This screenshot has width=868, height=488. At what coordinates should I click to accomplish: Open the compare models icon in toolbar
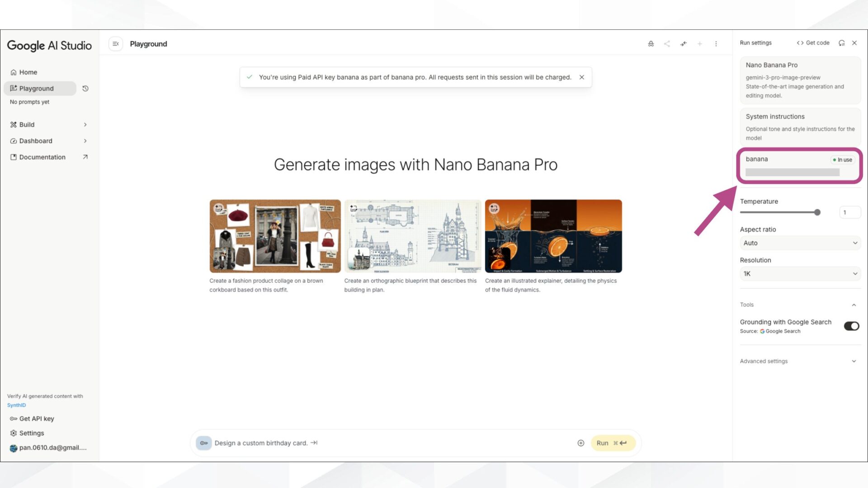point(651,44)
